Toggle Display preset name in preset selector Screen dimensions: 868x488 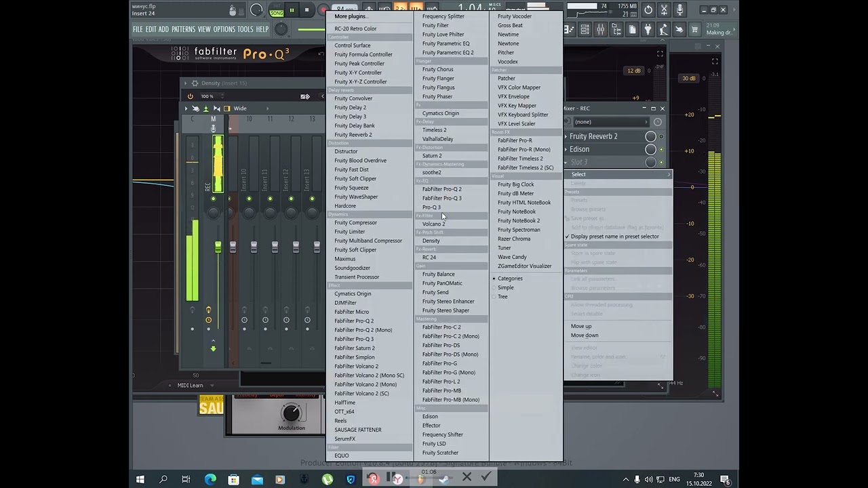click(614, 237)
